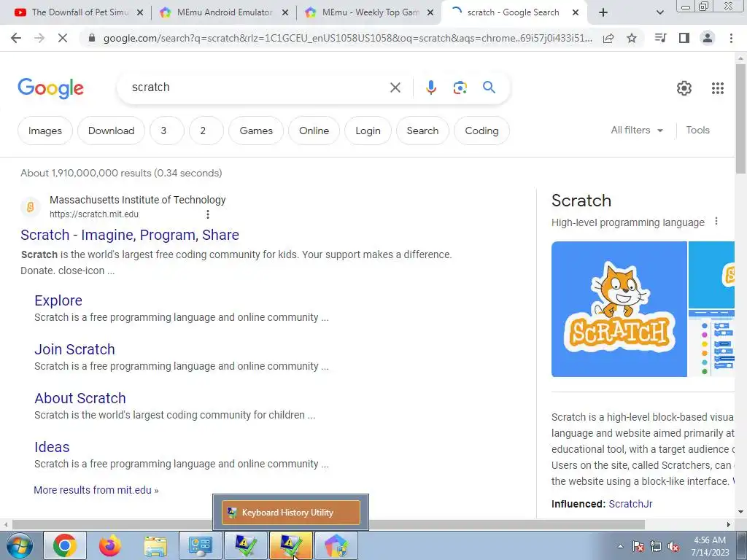Go back with the browser back arrow
This screenshot has width=747, height=560.
(16, 38)
